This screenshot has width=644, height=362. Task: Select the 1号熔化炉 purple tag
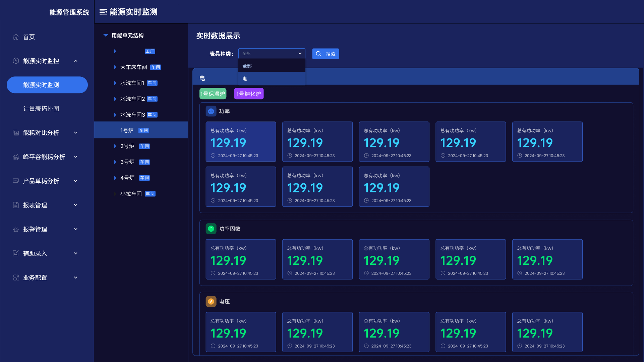point(248,94)
